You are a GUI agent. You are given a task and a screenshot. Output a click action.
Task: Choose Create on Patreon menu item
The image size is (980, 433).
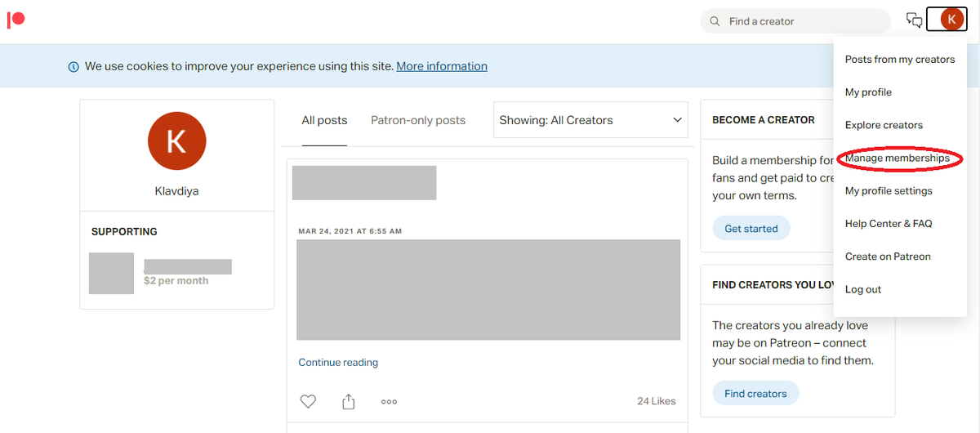tap(888, 256)
